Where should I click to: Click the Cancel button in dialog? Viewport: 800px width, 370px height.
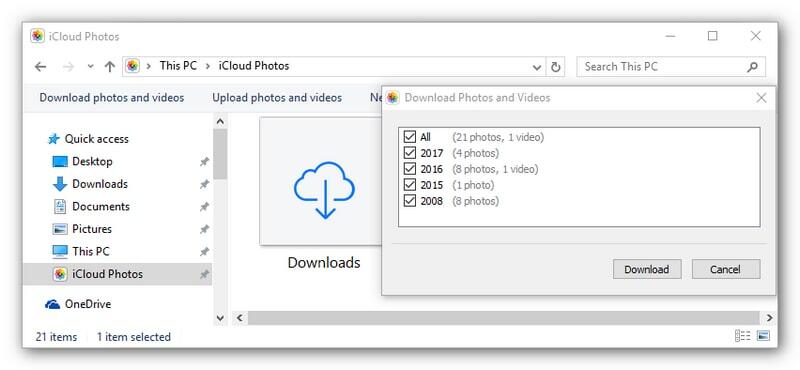point(726,269)
